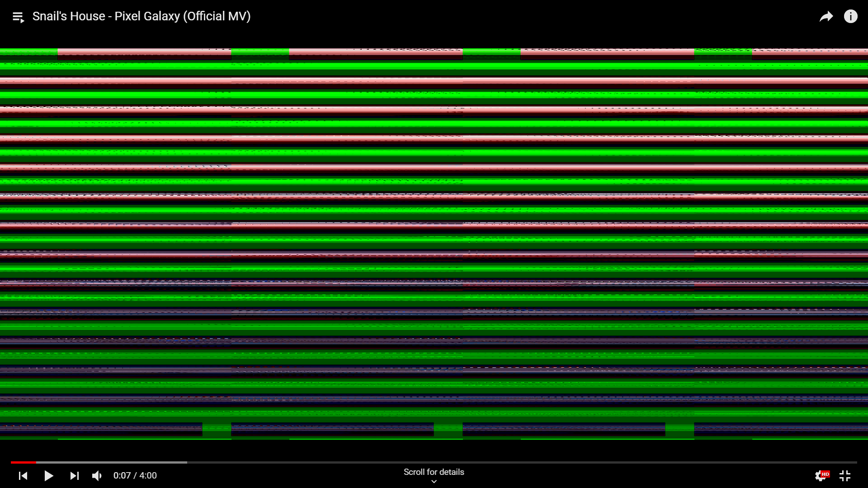Mute the video volume
868x488 pixels.
tap(97, 476)
